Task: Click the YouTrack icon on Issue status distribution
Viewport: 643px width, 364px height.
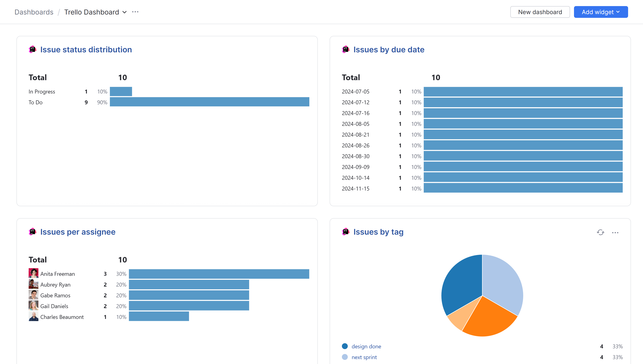Action: 33,49
